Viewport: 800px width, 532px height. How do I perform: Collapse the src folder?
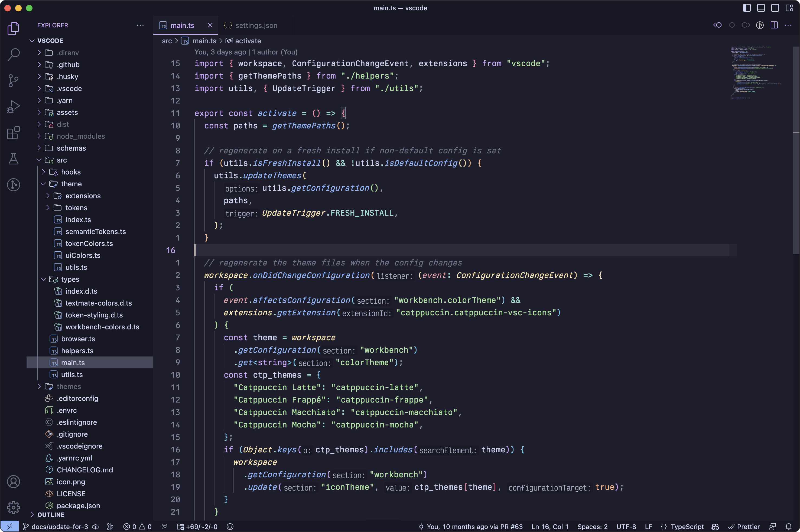pyautogui.click(x=90, y=160)
